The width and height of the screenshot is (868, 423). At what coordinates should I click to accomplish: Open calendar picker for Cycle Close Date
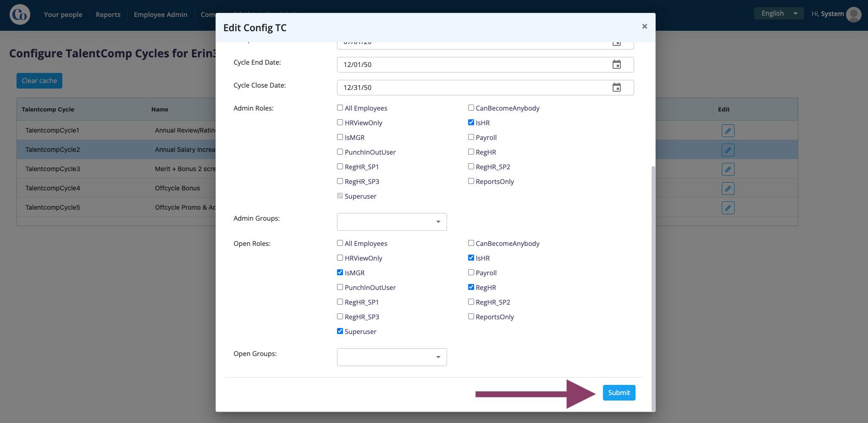click(617, 88)
